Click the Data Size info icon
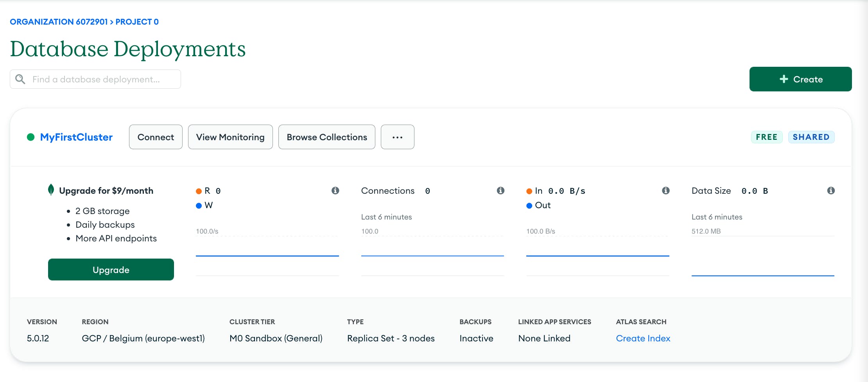 (x=831, y=191)
